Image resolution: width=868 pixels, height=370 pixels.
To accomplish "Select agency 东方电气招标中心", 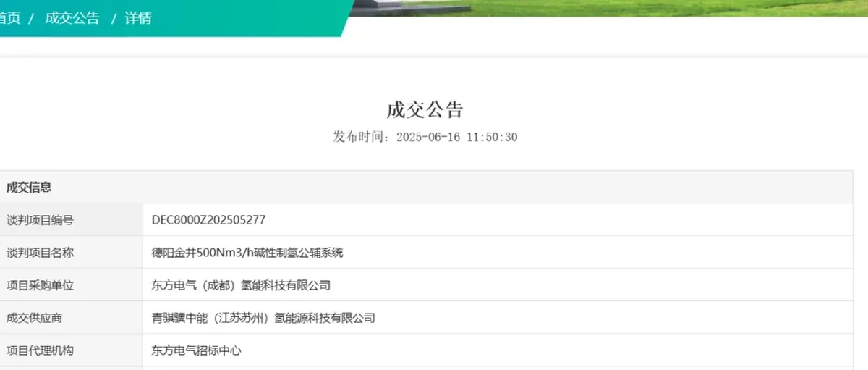I will point(196,350).
